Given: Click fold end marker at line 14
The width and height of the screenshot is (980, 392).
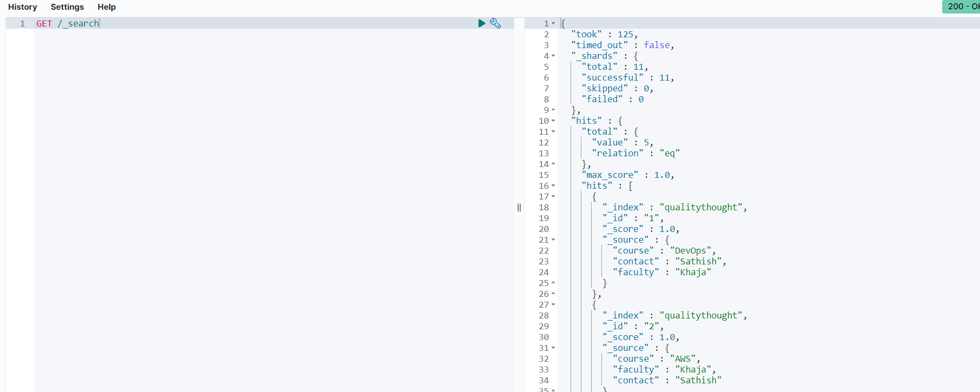Looking at the screenshot, I should (553, 164).
